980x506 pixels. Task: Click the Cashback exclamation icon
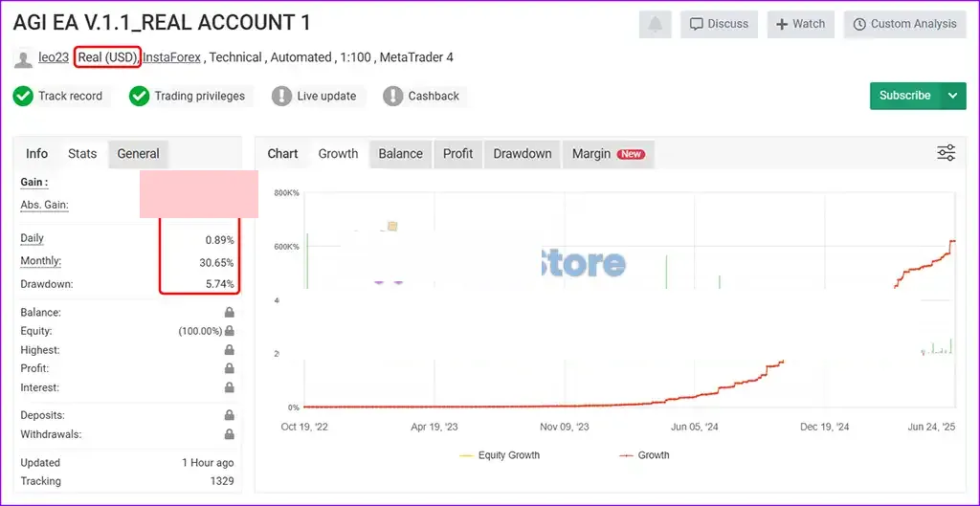point(392,97)
